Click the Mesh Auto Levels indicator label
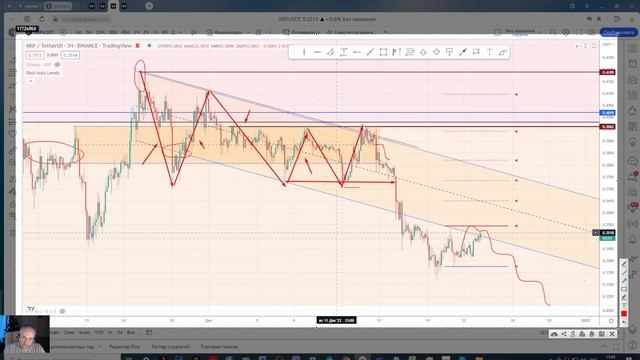The height and width of the screenshot is (360, 640). (42, 73)
